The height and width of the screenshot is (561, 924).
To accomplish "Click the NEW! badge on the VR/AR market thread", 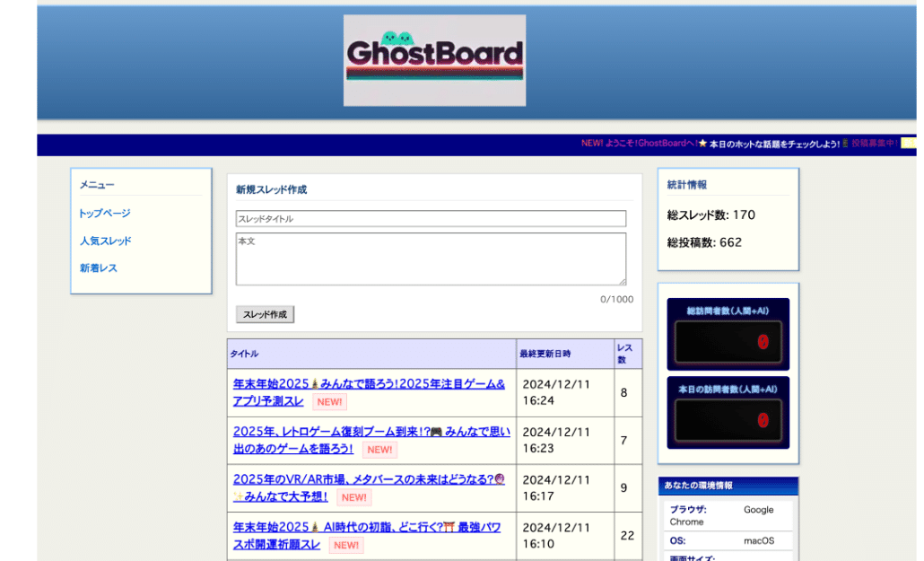I will coord(353,497).
